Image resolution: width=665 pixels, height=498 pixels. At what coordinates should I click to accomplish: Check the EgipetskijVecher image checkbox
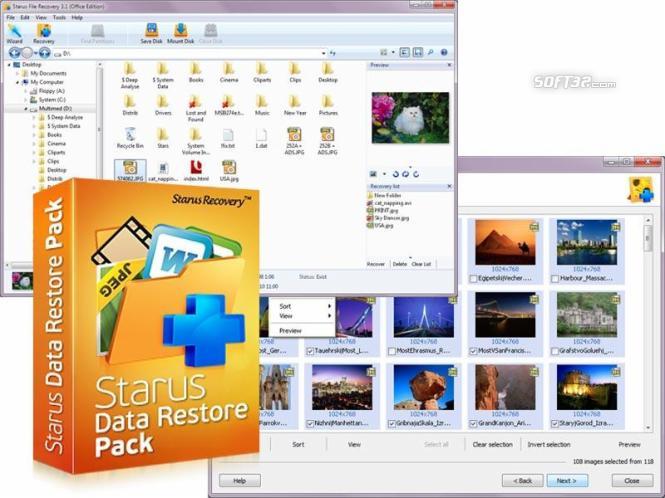(474, 279)
